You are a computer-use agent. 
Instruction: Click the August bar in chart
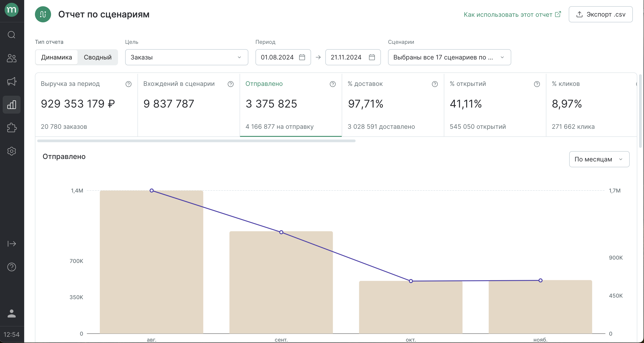152,262
